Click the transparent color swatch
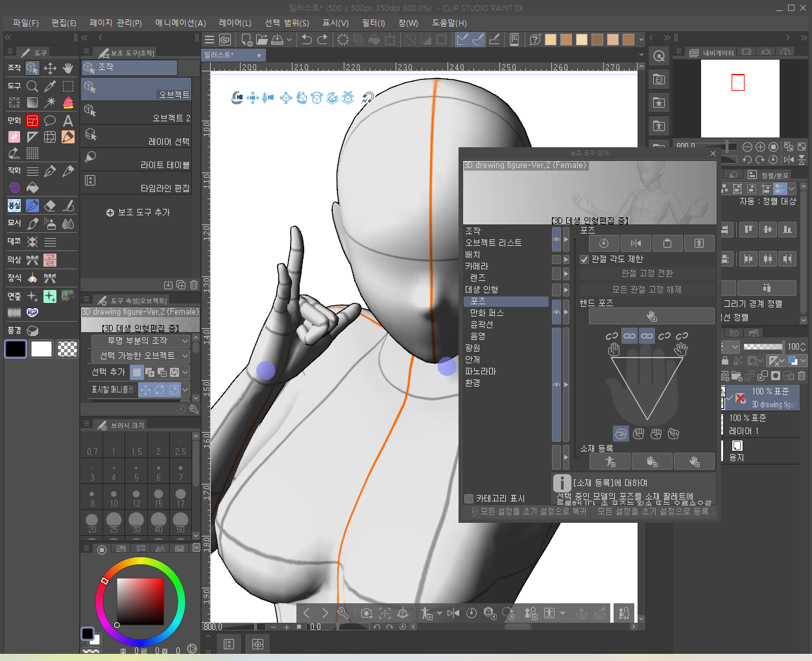 pyautogui.click(x=67, y=349)
